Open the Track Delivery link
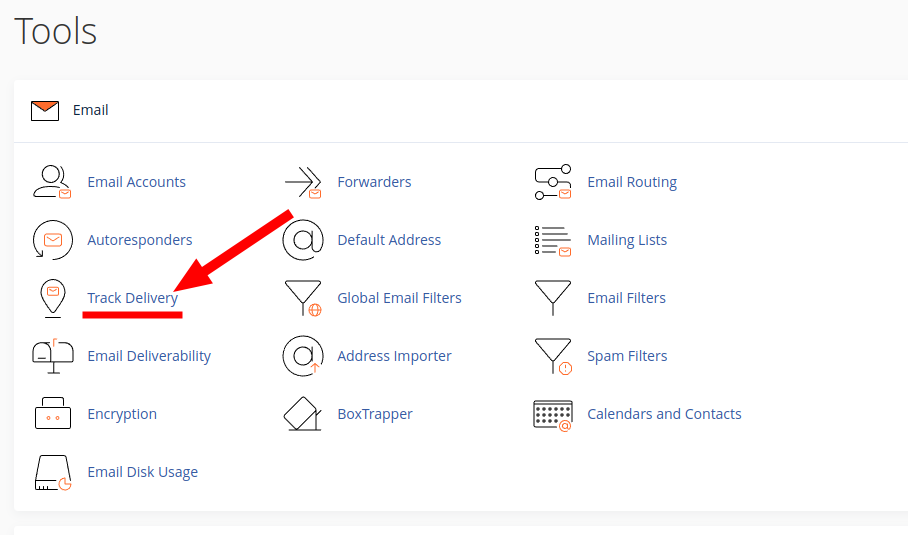This screenshot has width=908, height=535. (x=133, y=298)
